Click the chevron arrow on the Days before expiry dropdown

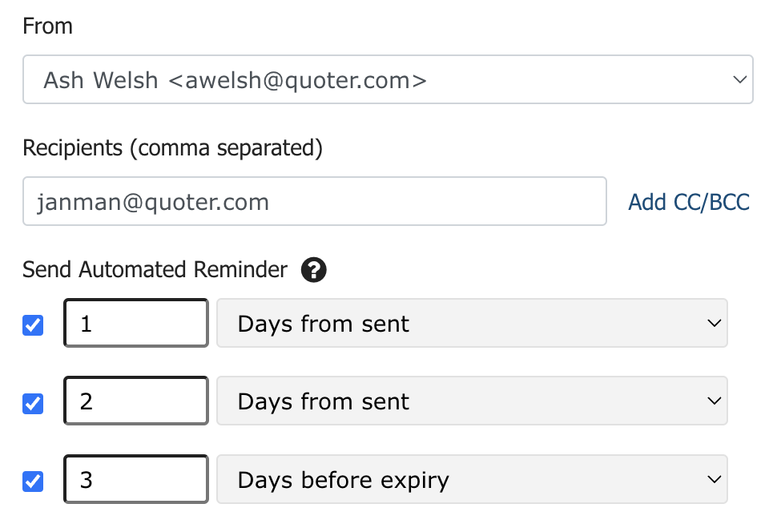tap(714, 479)
